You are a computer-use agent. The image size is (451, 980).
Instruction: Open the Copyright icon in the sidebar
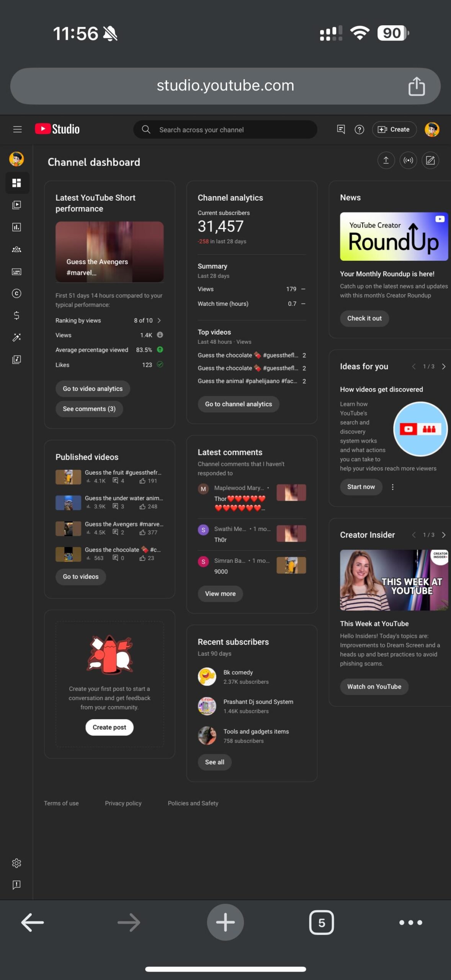pos(16,293)
